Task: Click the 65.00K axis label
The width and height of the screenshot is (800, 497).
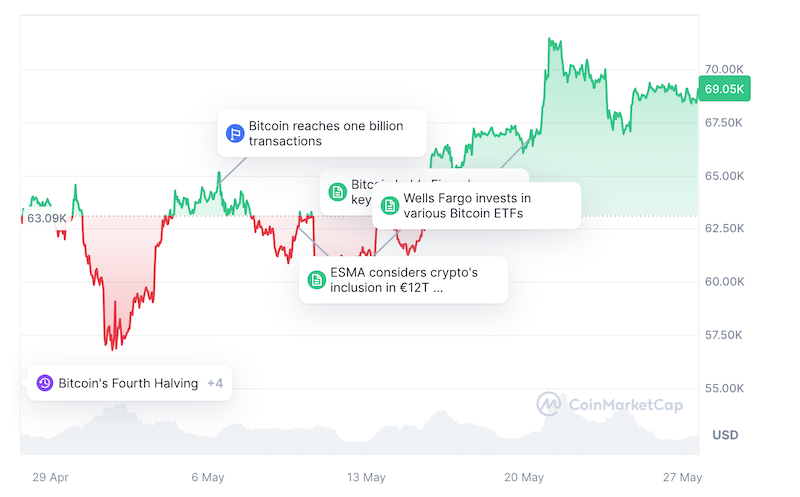Action: [x=724, y=176]
